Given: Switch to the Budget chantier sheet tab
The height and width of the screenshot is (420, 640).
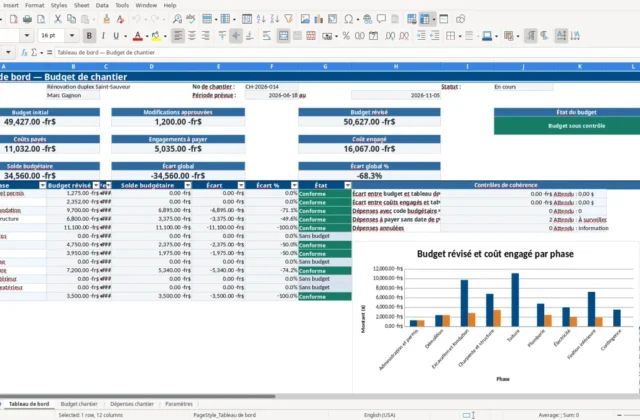Looking at the screenshot, I should point(79,404).
